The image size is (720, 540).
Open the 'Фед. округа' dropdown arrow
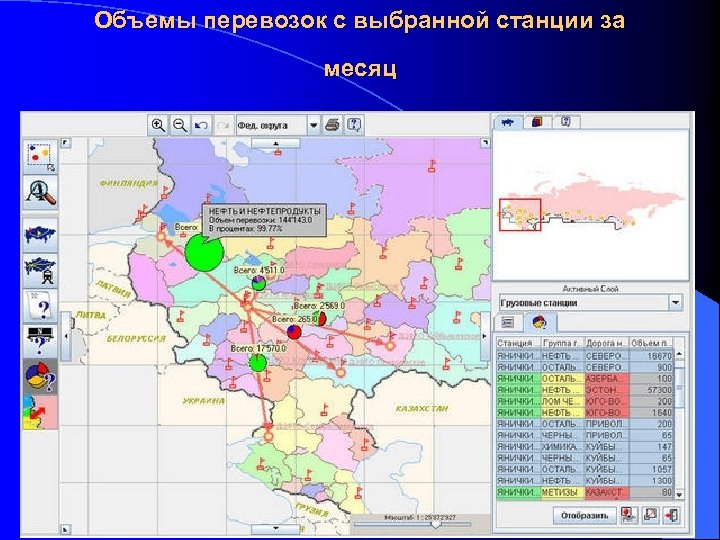tap(313, 125)
